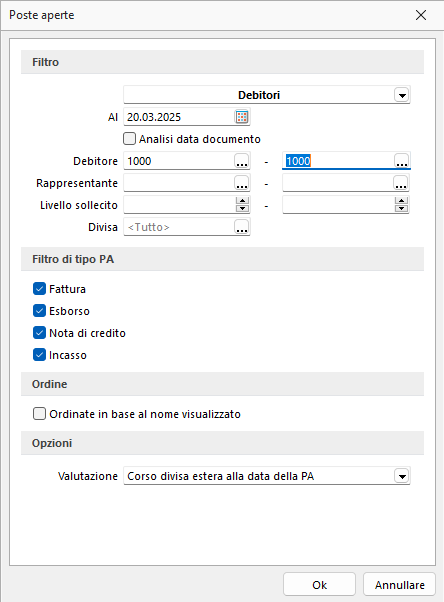Click the Annullare button

(x=399, y=585)
